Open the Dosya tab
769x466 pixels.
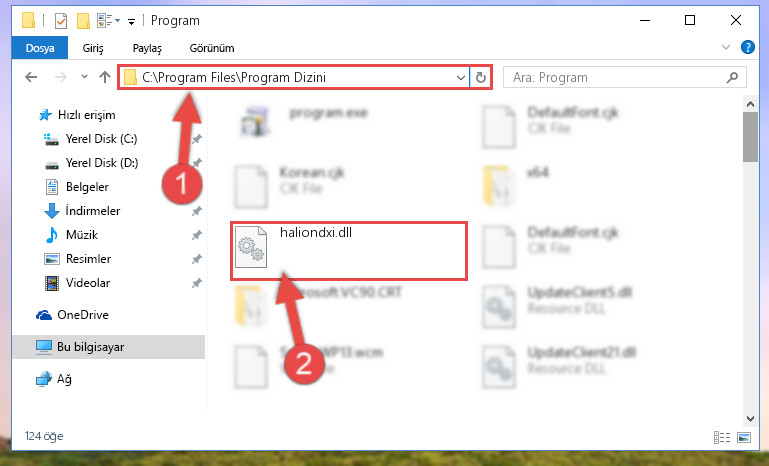pyautogui.click(x=40, y=48)
